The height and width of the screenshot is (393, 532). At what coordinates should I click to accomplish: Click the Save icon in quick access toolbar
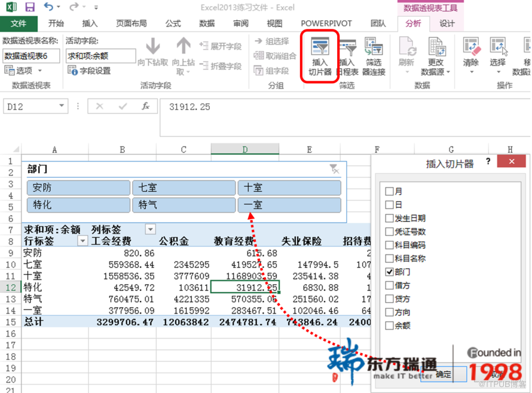pyautogui.click(x=30, y=7)
